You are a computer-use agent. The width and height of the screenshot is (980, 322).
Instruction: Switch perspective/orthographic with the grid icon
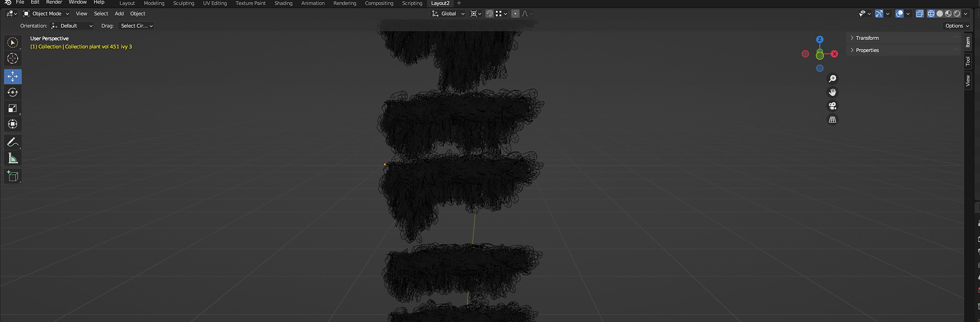[832, 120]
